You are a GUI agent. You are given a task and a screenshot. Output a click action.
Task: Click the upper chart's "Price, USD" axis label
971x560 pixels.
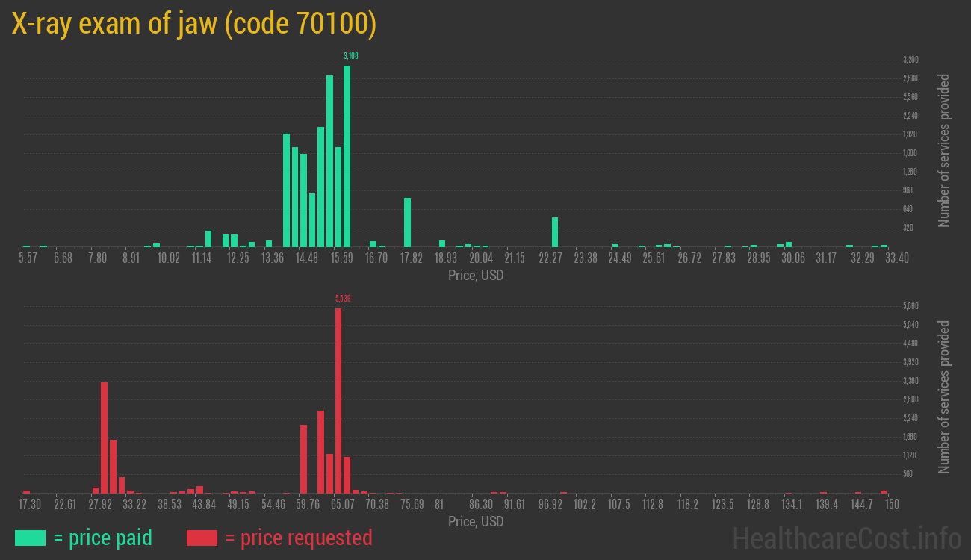click(476, 276)
